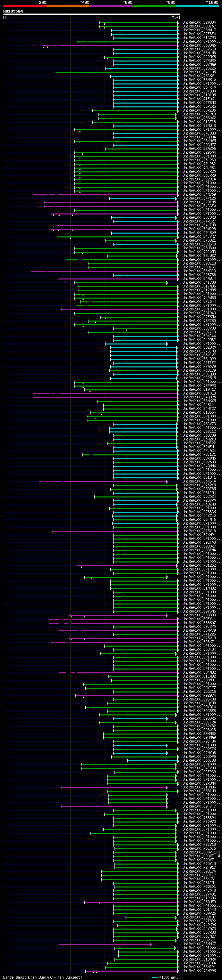Select the UniRef100_B4MS69 label
Viewport: 222px width, 980px height.
(199, 194)
